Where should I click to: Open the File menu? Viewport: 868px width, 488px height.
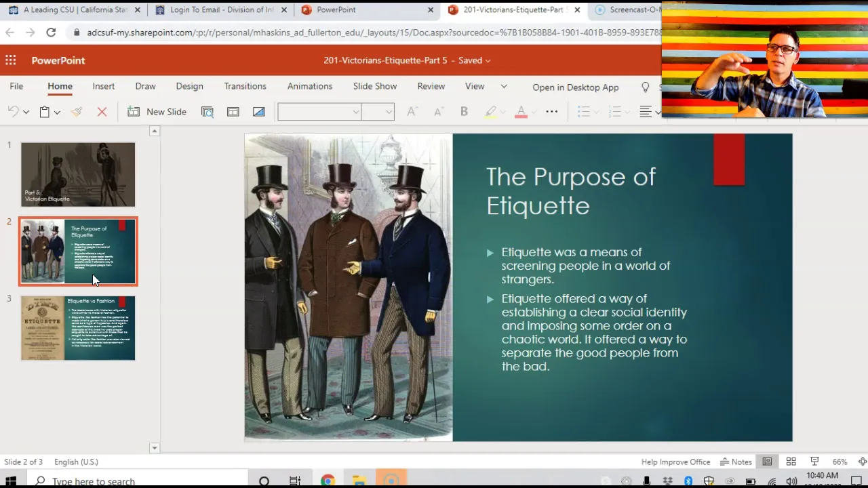pyautogui.click(x=16, y=86)
